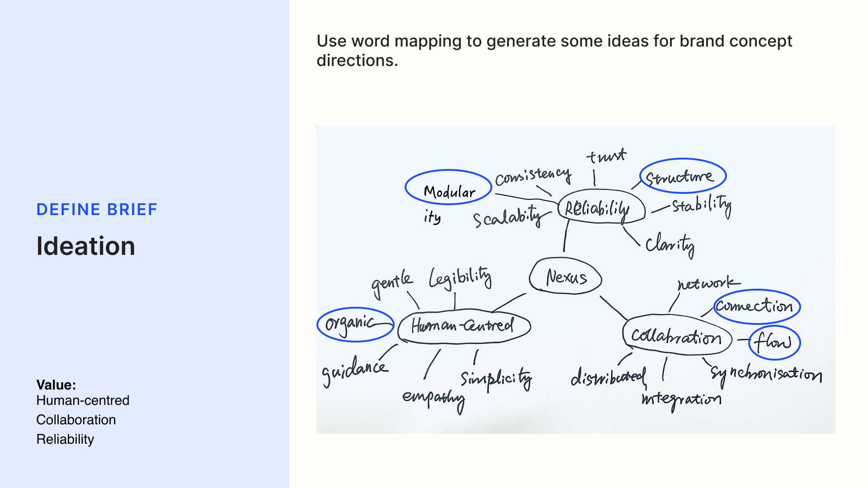Click the word mapping instruction paragraph
The width and height of the screenshot is (868, 488).
(554, 51)
